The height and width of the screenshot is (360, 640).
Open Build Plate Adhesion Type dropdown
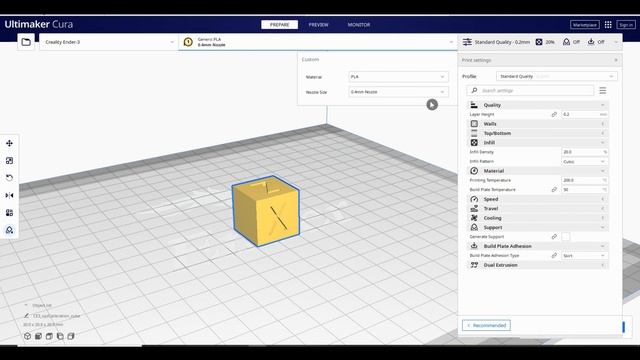tap(584, 256)
